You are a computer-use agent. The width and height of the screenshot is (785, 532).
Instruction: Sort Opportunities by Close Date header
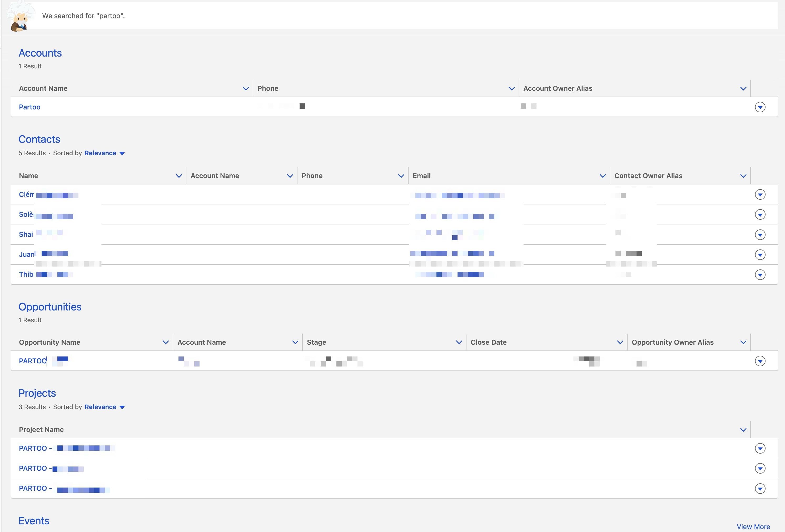(488, 342)
